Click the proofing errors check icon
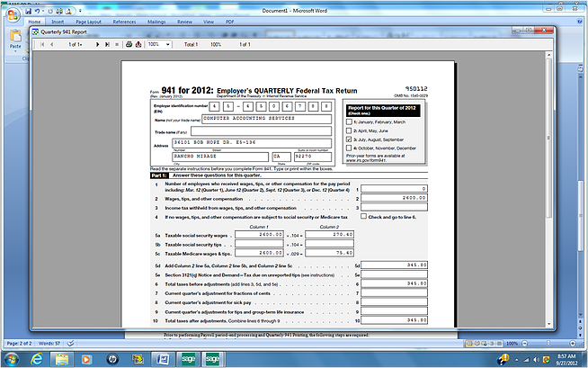This screenshot has width=588, height=368. [70, 343]
